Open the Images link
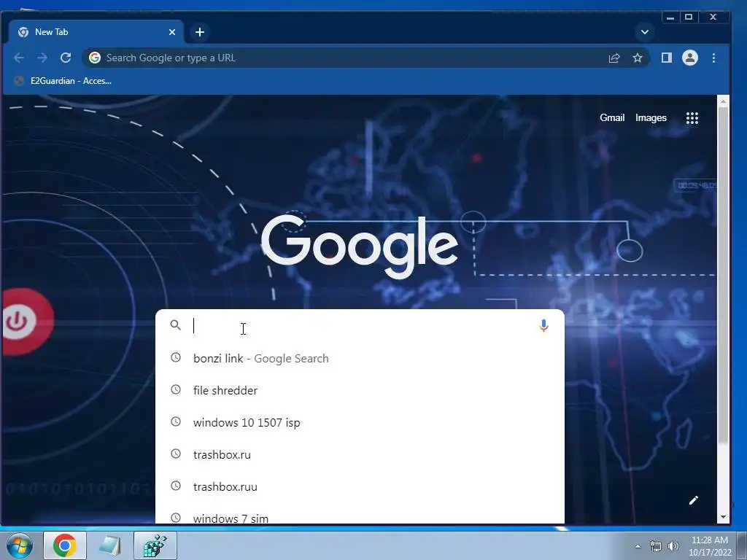The width and height of the screenshot is (747, 560). coord(651,117)
